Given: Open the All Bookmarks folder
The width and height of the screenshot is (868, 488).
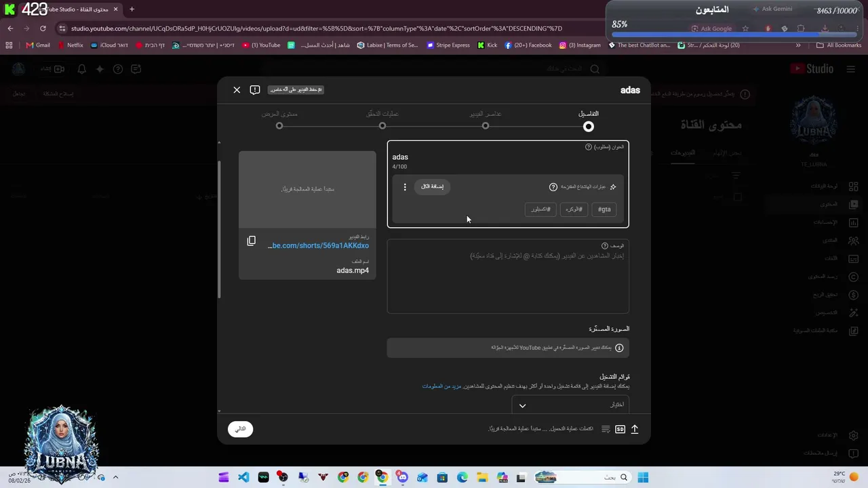Looking at the screenshot, I should tap(839, 45).
